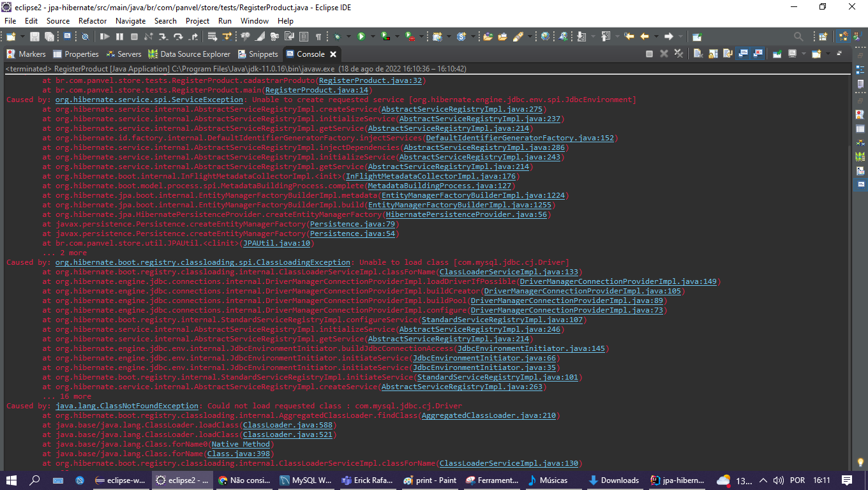Click the Step Return icon
The image size is (868, 490).
(x=193, y=36)
